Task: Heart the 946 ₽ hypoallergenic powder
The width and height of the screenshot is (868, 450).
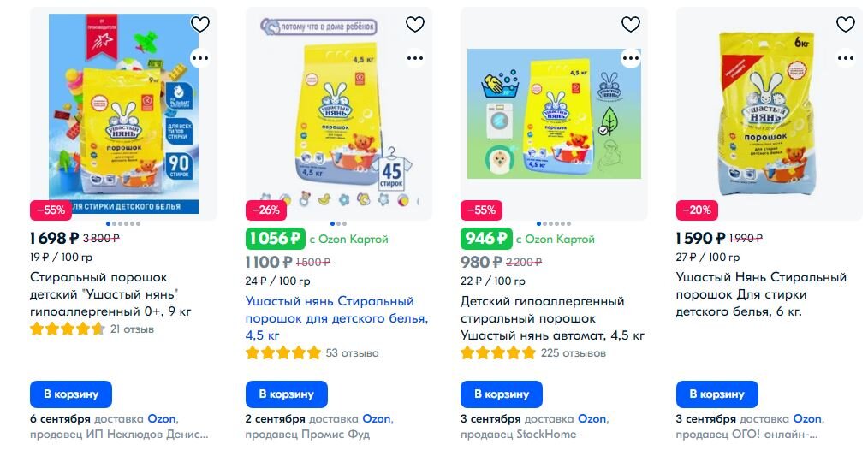Action: click(x=631, y=24)
